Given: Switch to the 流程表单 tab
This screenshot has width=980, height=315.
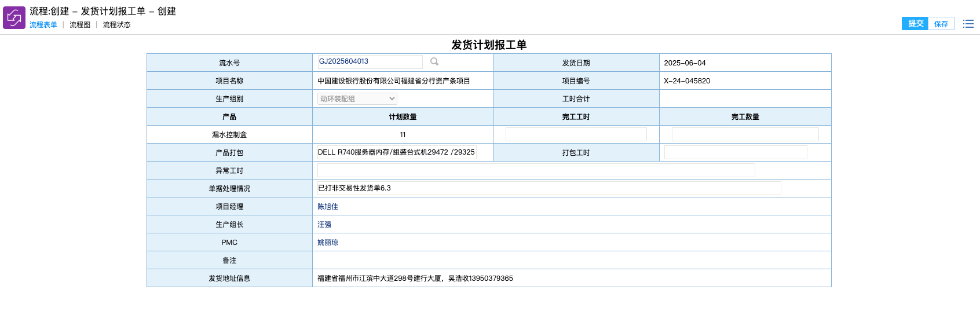Looking at the screenshot, I should click(x=43, y=25).
